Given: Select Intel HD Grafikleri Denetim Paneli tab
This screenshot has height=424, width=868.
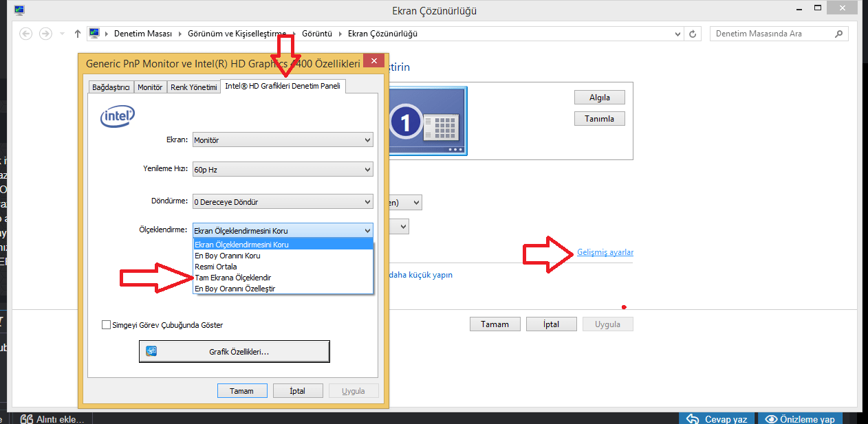Looking at the screenshot, I should click(283, 86).
